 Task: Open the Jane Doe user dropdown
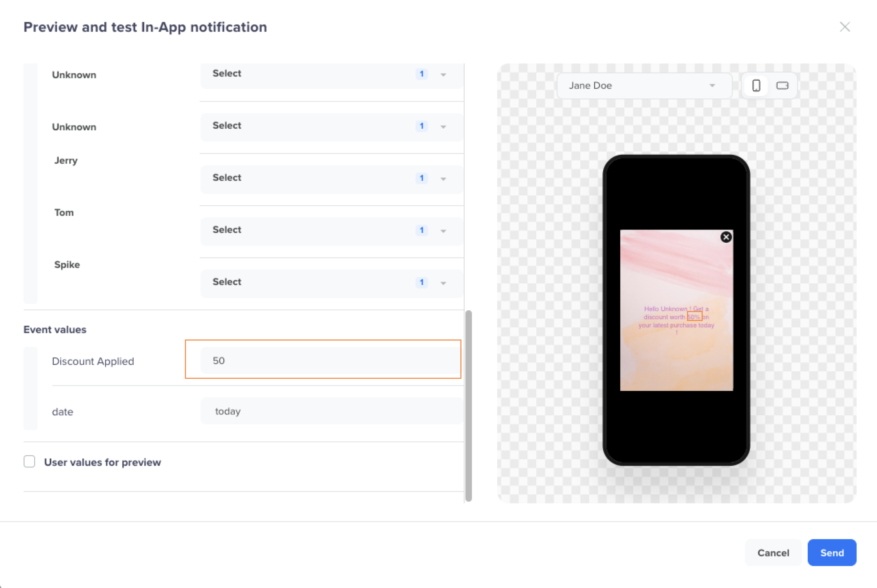click(x=644, y=86)
